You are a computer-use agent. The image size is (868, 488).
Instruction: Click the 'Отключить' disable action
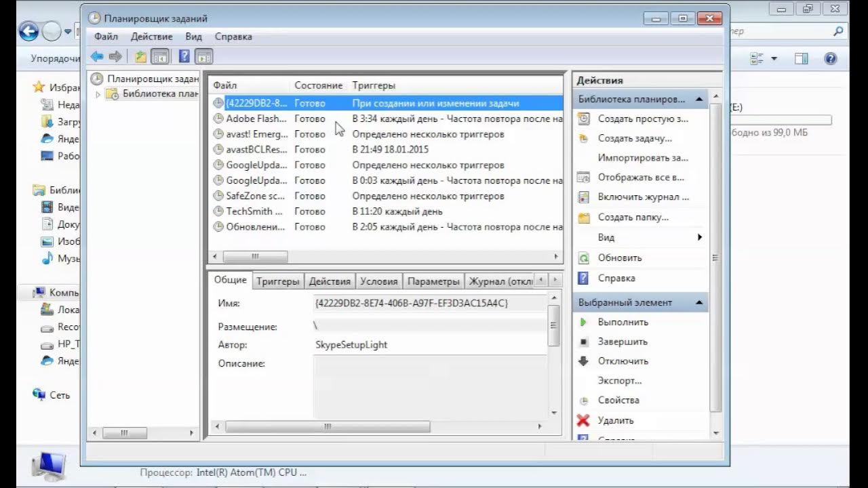click(623, 361)
